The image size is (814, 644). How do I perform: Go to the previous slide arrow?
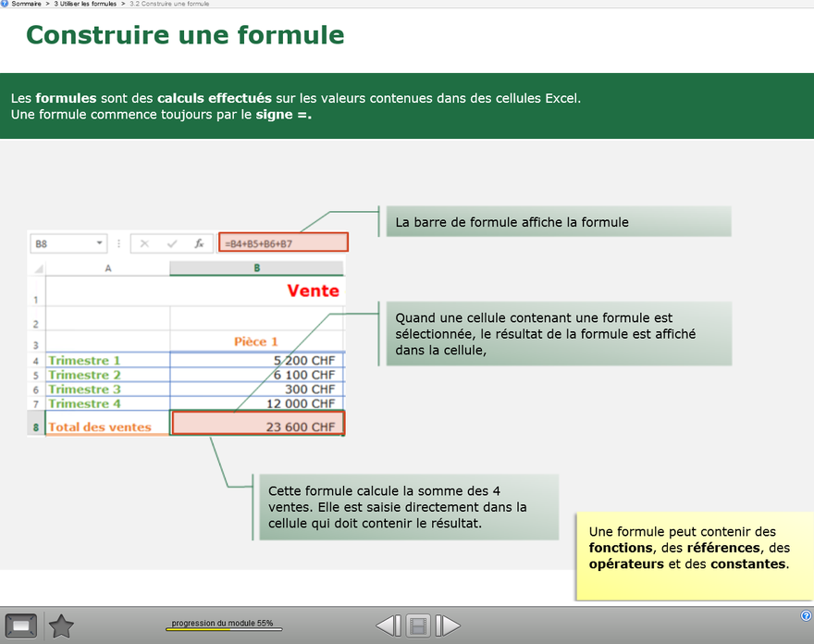tap(388, 626)
